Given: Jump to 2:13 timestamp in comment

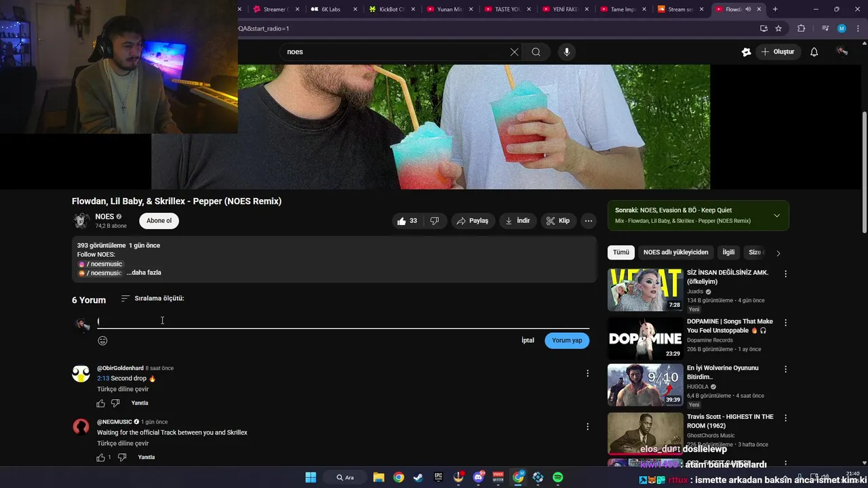Looking at the screenshot, I should [x=103, y=378].
